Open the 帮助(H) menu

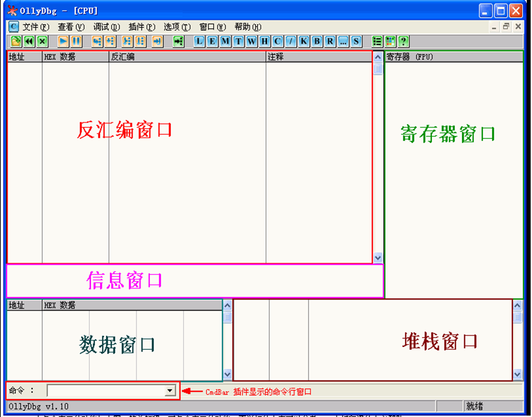point(248,27)
